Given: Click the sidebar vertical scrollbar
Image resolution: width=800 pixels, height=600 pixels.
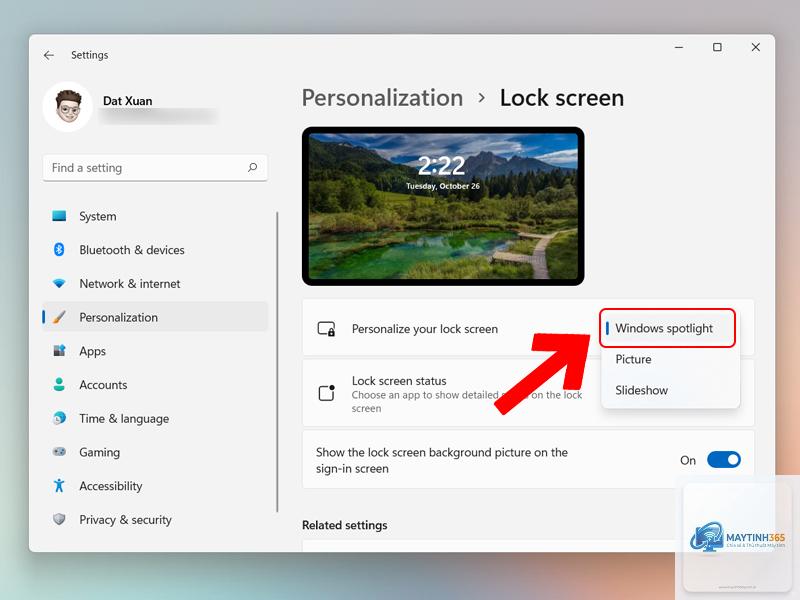Looking at the screenshot, I should [277, 361].
